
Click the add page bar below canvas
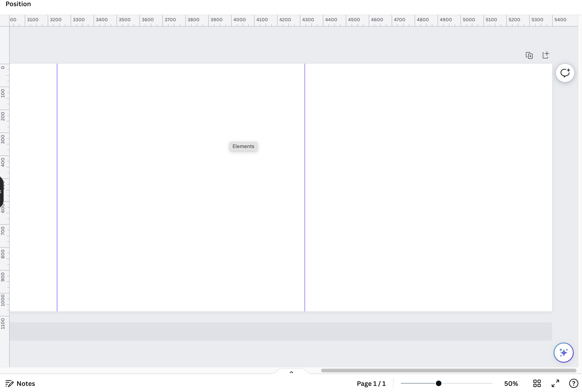pyautogui.click(x=281, y=331)
